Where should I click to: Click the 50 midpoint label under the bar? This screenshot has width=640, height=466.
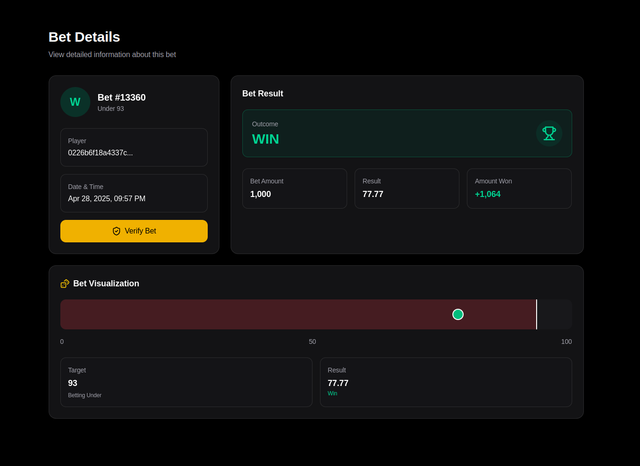click(312, 342)
